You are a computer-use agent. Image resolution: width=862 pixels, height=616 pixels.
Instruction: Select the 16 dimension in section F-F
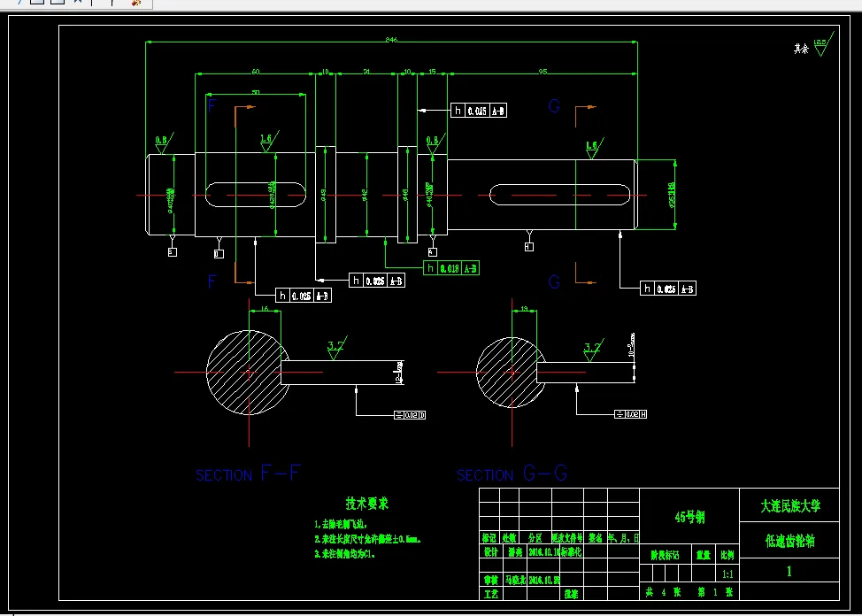pos(265,309)
